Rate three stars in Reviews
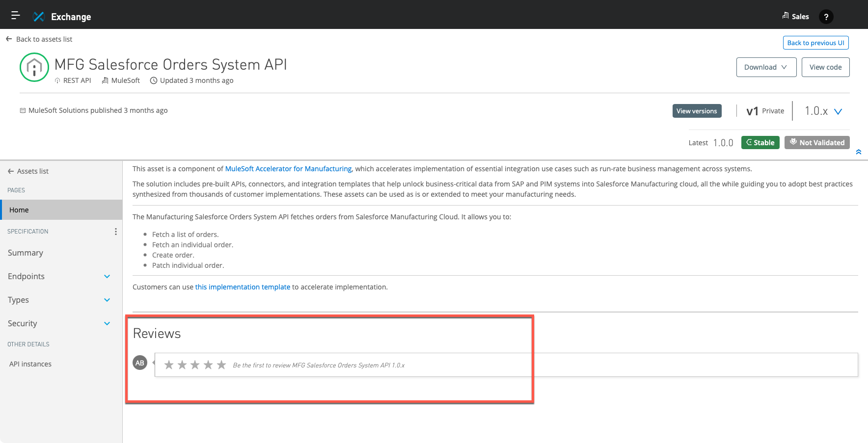The width and height of the screenshot is (868, 443). pyautogui.click(x=195, y=365)
